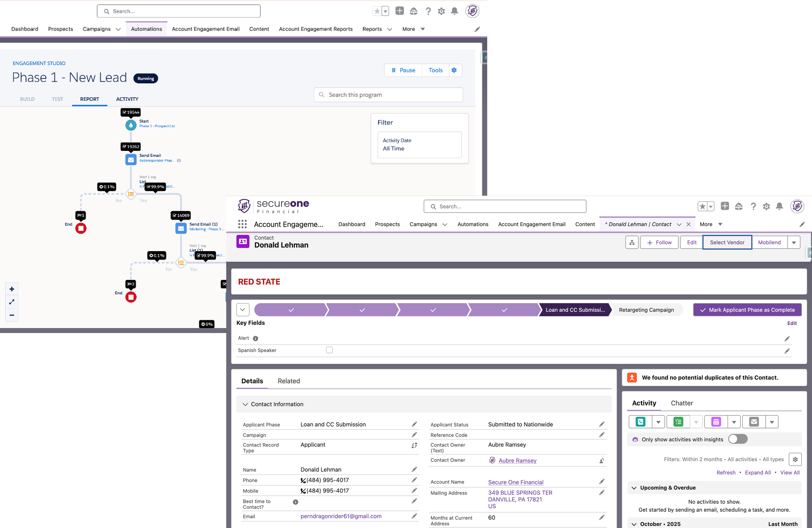Open Prospects nav item in contact window
Image resolution: width=812 pixels, height=528 pixels.
tap(387, 224)
